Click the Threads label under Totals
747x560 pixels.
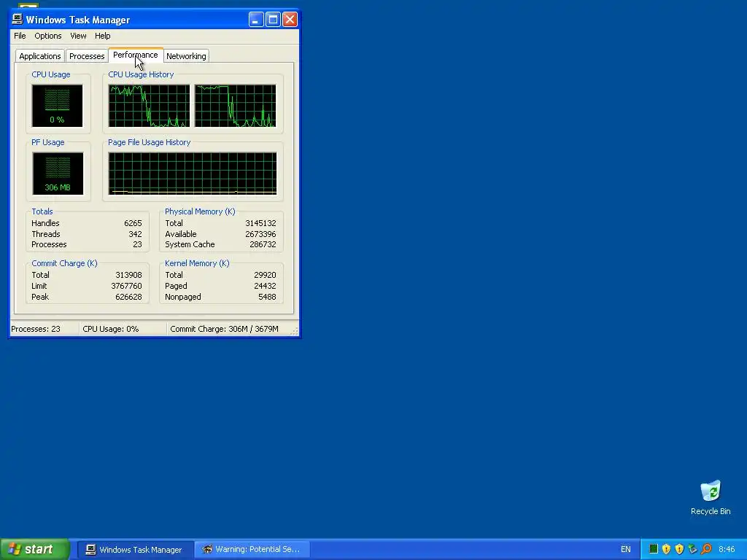[x=46, y=234]
